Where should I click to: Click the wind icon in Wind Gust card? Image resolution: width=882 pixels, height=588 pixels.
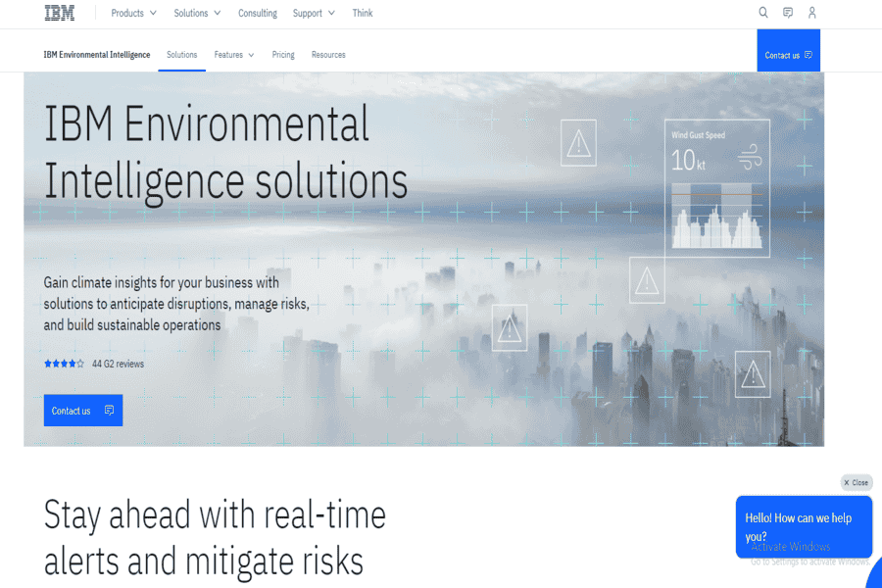point(750,157)
